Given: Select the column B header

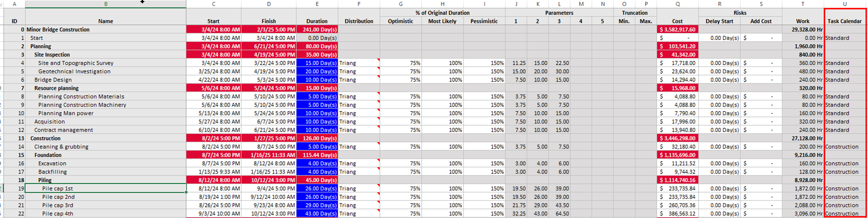Looking at the screenshot, I should point(106,4).
